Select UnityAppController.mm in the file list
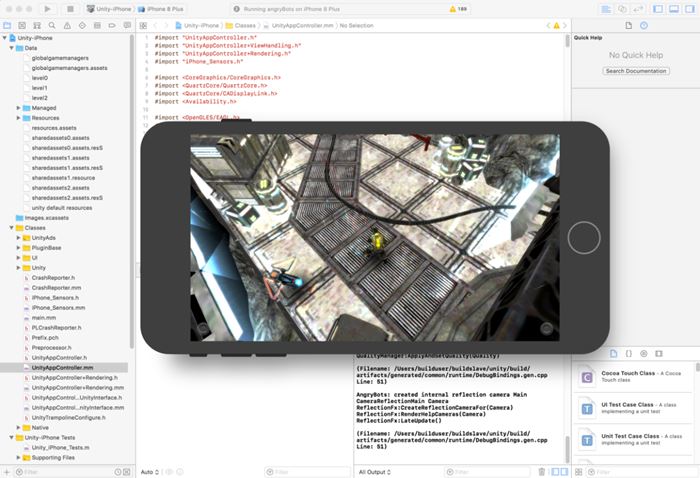This screenshot has width=700, height=478. pos(62,368)
